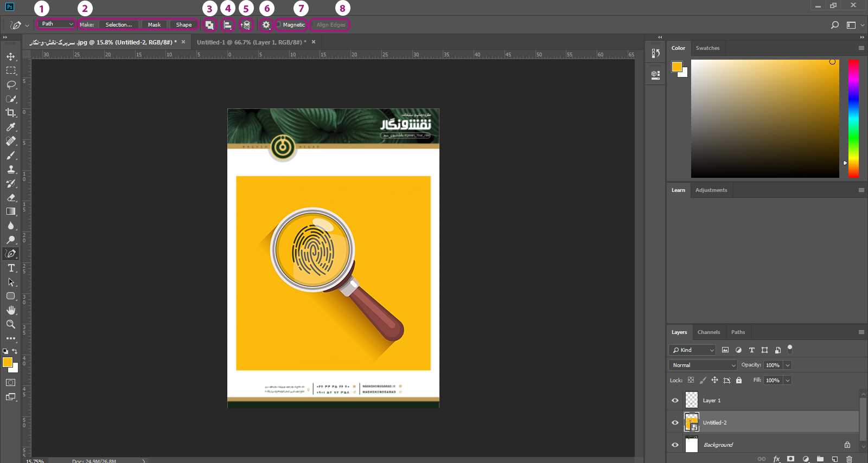Toggle Quick Mask mode
Viewport: 868px width, 463px height.
(x=11, y=383)
